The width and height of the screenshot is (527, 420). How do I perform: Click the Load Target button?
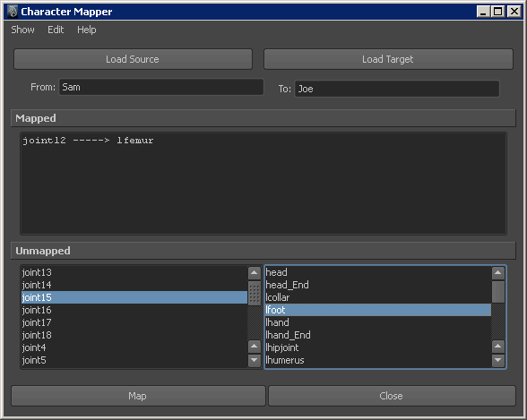coord(388,59)
